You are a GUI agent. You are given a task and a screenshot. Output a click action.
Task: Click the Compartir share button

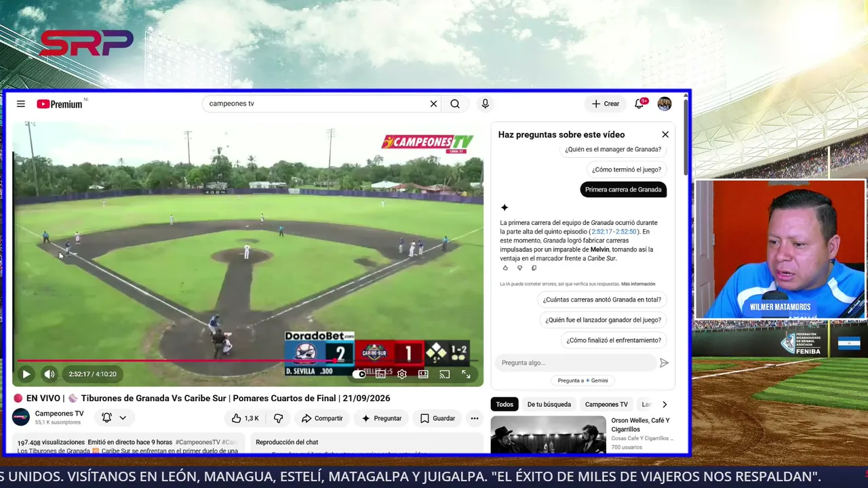[322, 418]
